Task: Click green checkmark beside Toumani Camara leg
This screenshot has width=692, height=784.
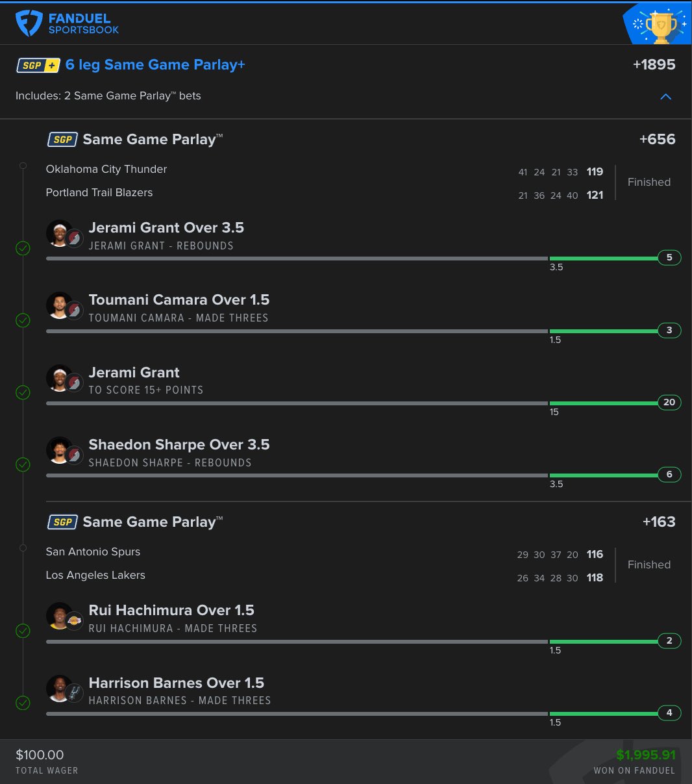Action: [x=23, y=320]
